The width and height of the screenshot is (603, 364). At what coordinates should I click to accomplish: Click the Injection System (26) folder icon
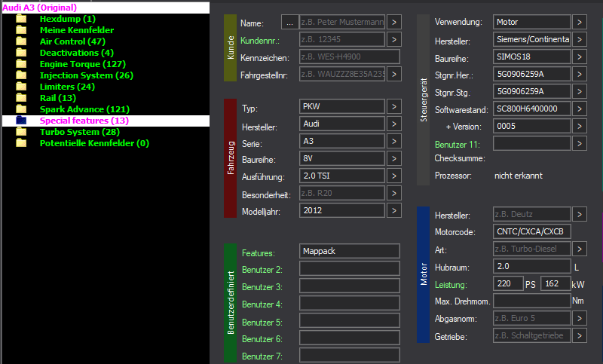tap(22, 75)
